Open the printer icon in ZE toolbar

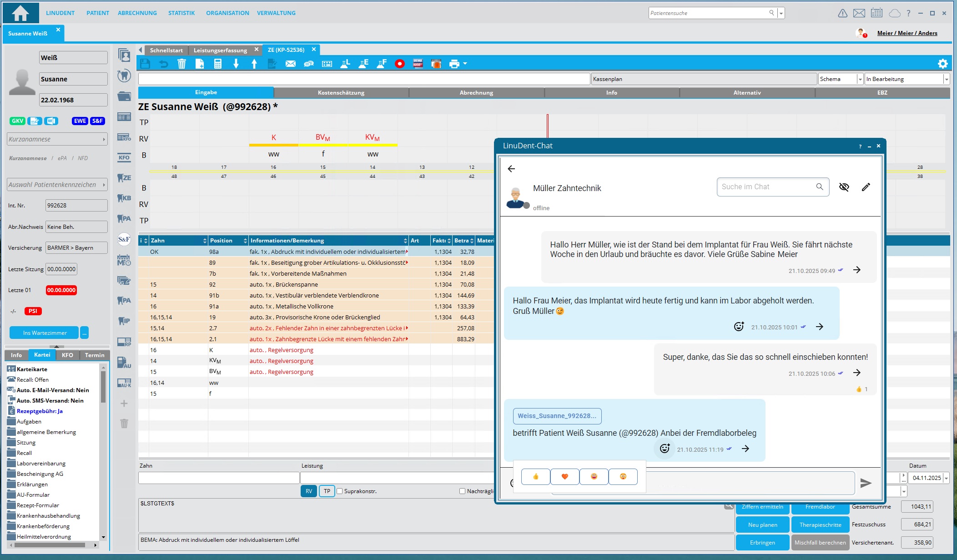[x=454, y=64]
